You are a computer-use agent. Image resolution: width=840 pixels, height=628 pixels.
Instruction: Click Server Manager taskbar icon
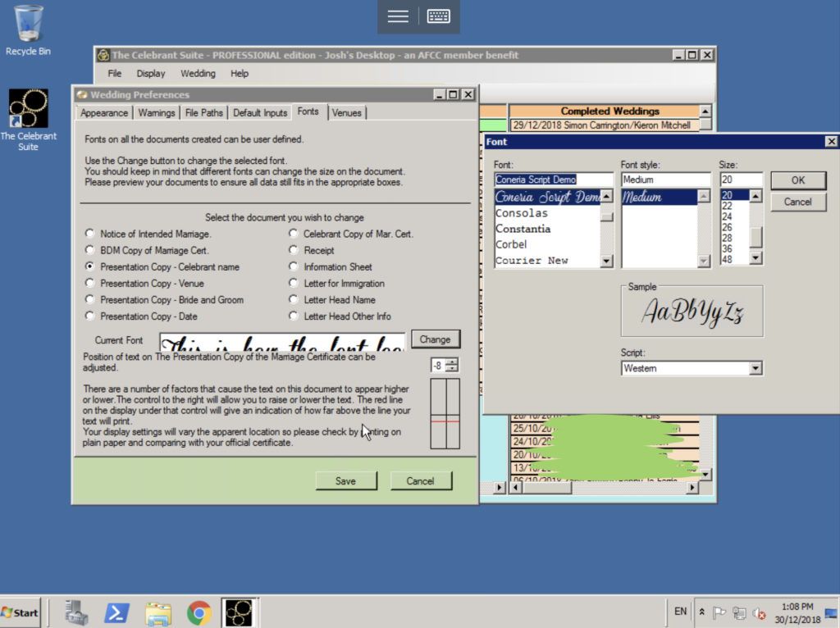(x=76, y=612)
